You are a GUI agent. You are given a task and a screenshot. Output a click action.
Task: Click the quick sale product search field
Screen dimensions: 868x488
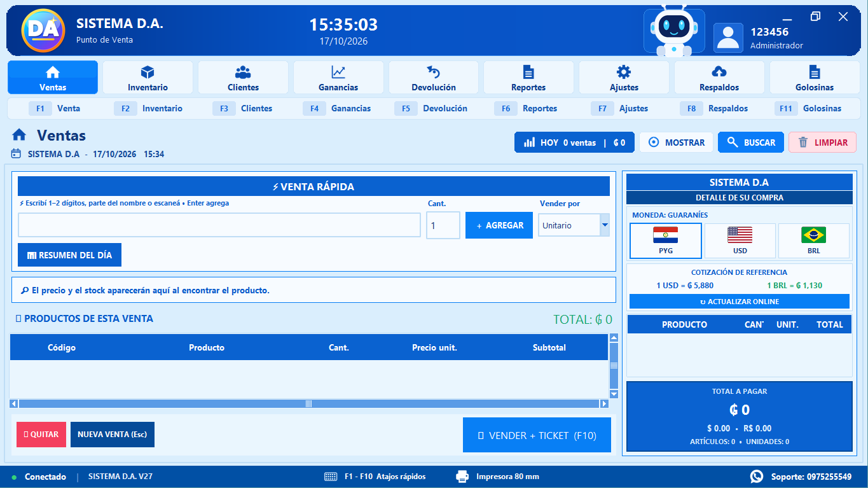point(219,225)
